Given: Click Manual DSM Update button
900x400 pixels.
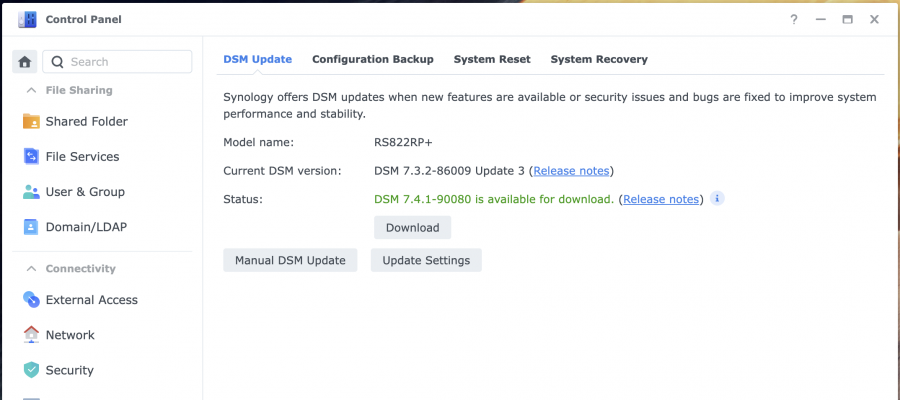Looking at the screenshot, I should 290,261.
